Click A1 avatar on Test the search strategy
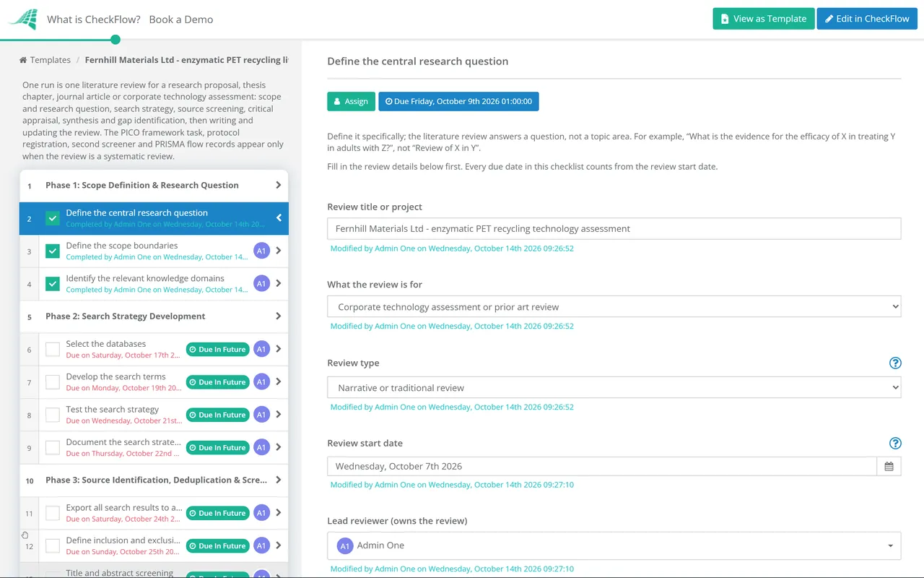This screenshot has width=924, height=578. (261, 415)
